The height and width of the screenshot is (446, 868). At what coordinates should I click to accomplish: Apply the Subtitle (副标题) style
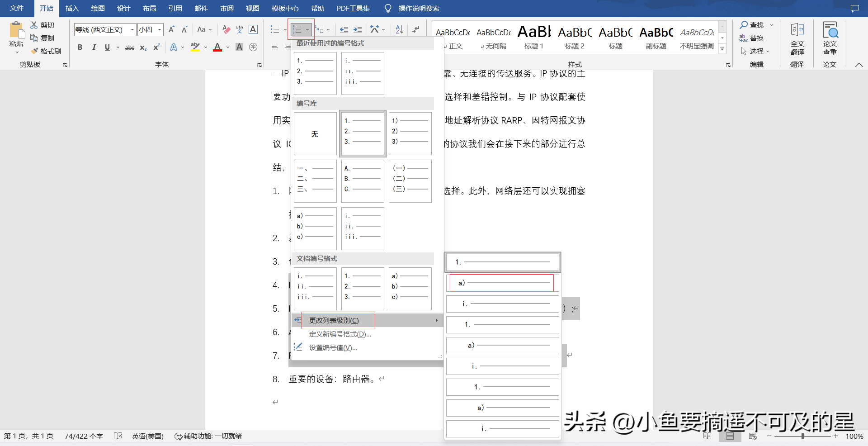point(656,38)
